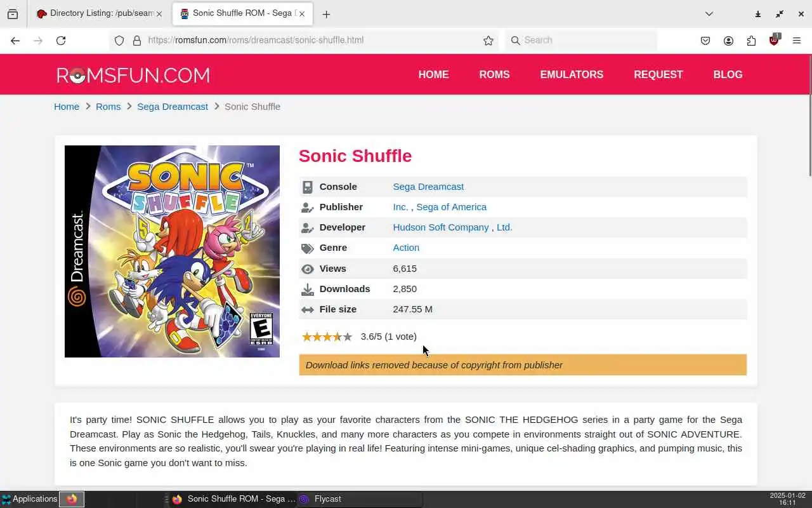Click the File size arrows icon
Image resolution: width=812 pixels, height=508 pixels.
tap(308, 310)
